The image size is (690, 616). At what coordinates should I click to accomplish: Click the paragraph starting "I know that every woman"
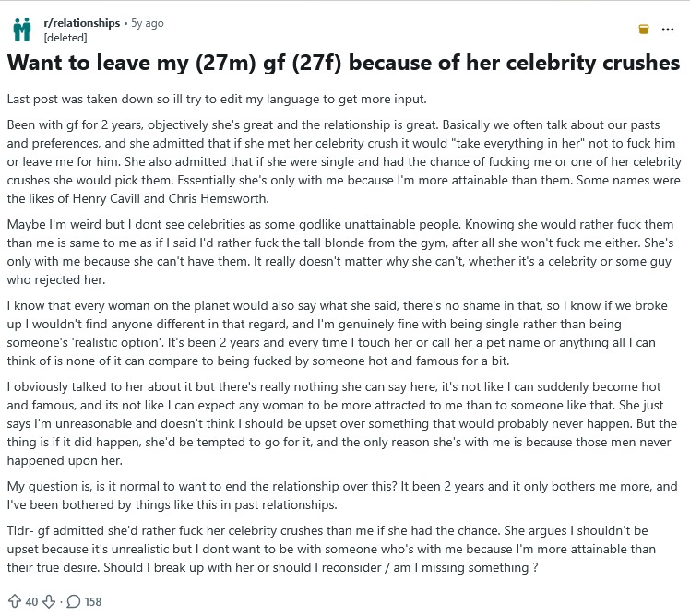tap(338, 333)
